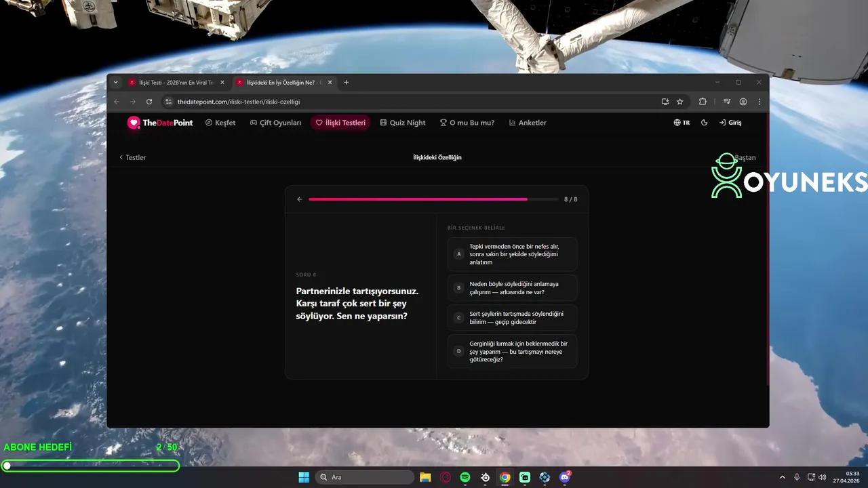This screenshot has width=868, height=488.
Task: Open File Explorer from taskbar
Action: pos(425,477)
